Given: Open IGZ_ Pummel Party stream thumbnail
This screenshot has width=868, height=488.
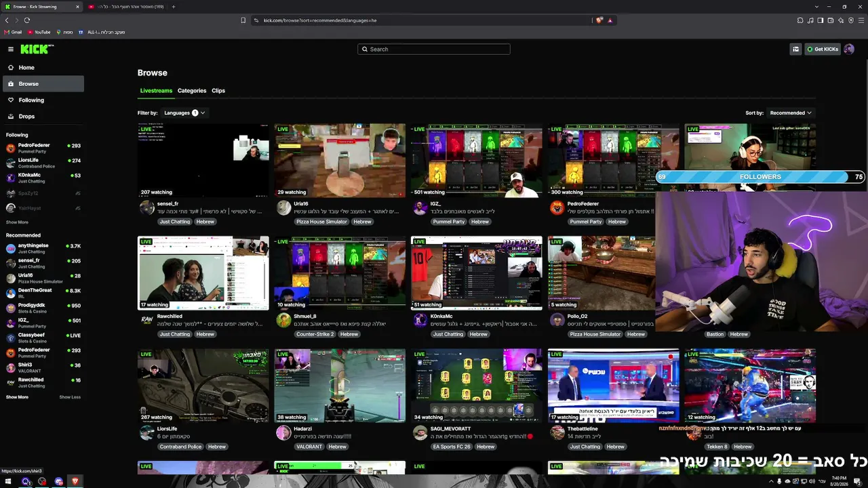Looking at the screenshot, I should [x=477, y=160].
